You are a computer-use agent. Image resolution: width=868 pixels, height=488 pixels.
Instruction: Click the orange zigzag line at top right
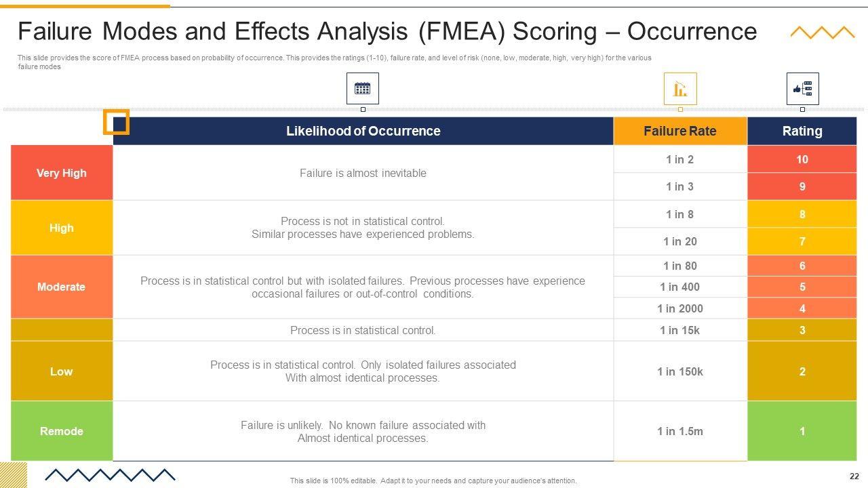click(822, 32)
